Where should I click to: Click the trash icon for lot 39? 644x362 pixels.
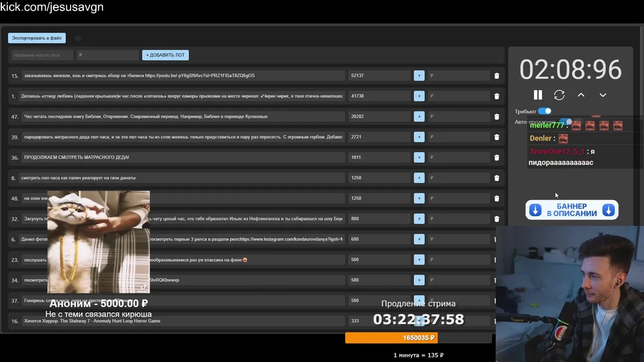pos(497,137)
